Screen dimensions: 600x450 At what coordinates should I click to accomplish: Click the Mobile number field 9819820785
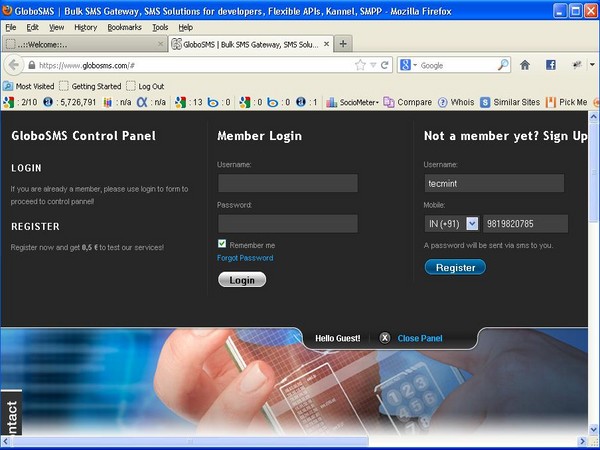pyautogui.click(x=525, y=223)
